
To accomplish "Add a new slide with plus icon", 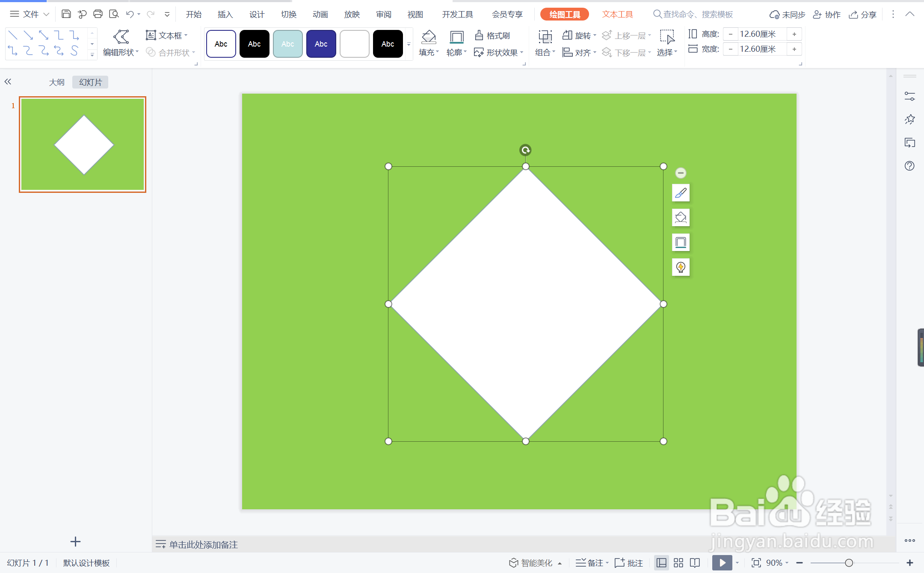I will (x=75, y=542).
